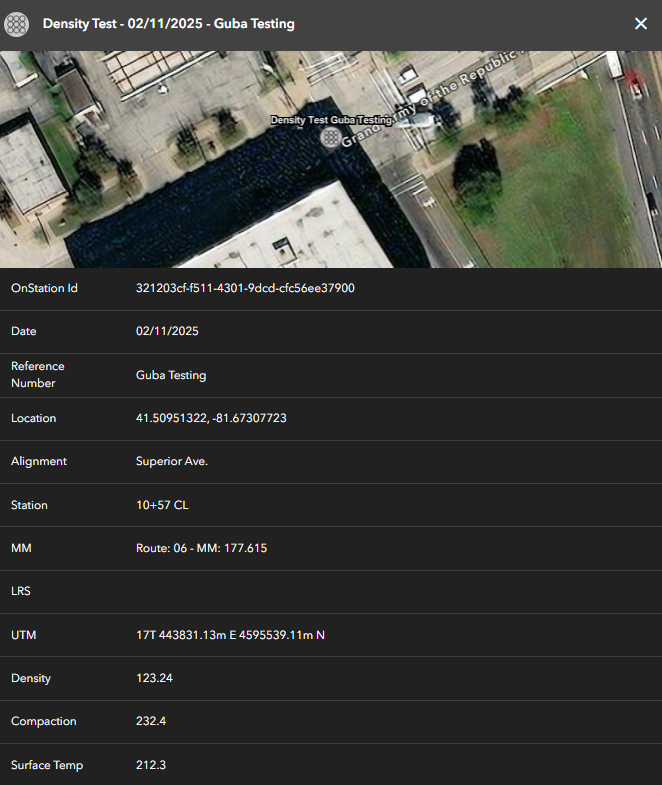Close the Density Test details popup
The image size is (662, 785).
[641, 24]
